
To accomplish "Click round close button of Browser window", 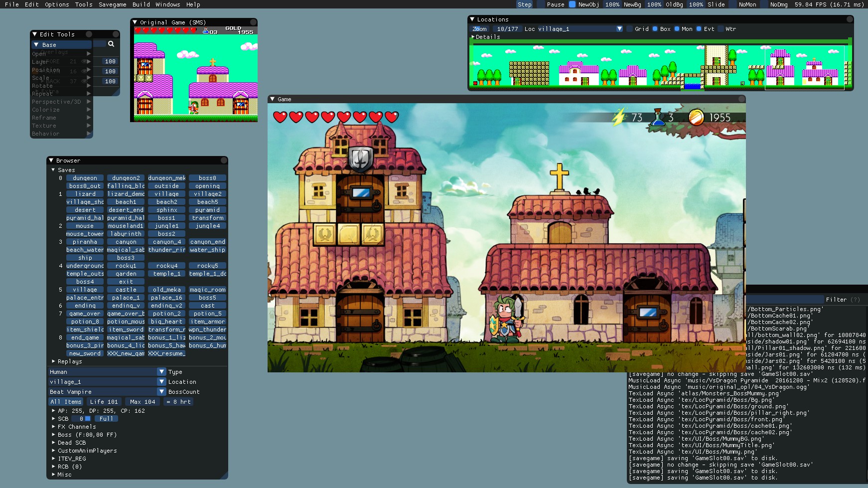I will (x=224, y=161).
